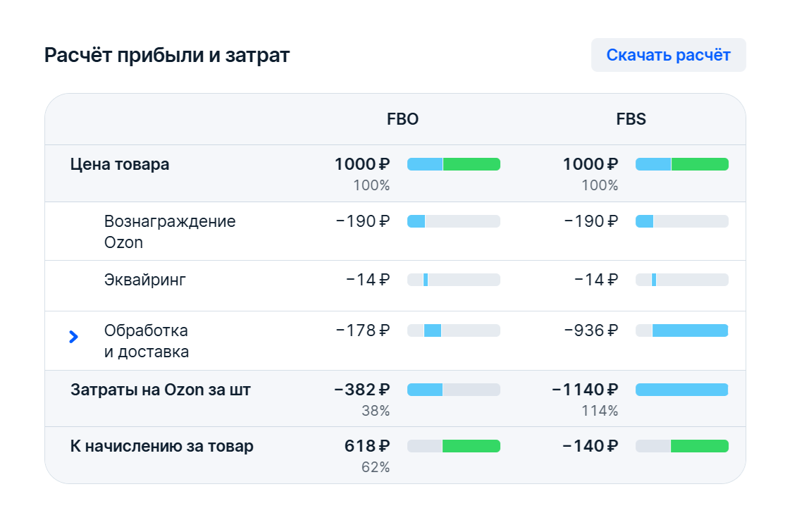Select the FBO column header

[x=402, y=119]
